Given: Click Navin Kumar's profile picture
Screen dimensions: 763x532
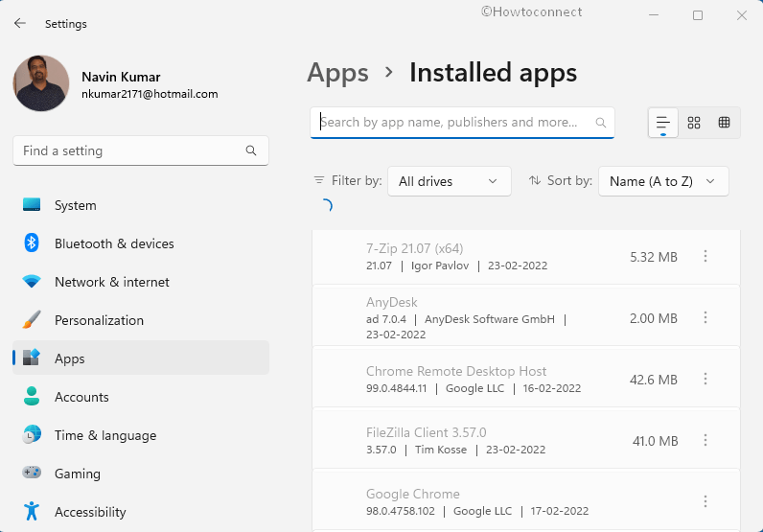Looking at the screenshot, I should click(41, 83).
